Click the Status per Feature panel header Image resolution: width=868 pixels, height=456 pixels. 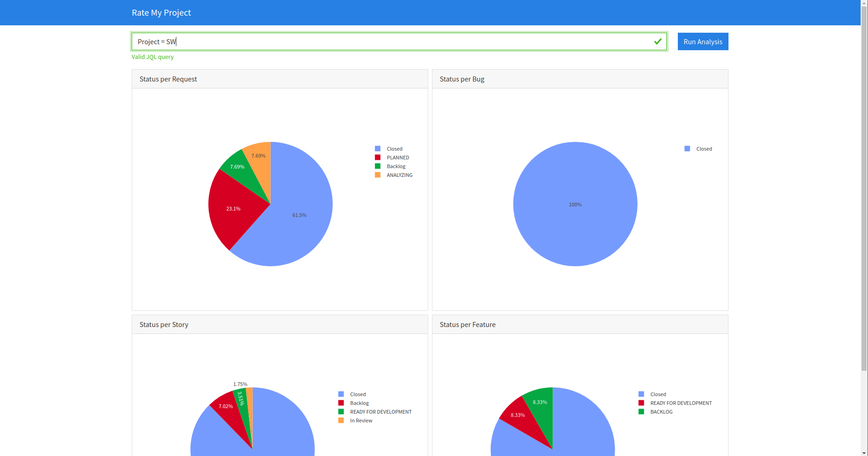(467, 324)
